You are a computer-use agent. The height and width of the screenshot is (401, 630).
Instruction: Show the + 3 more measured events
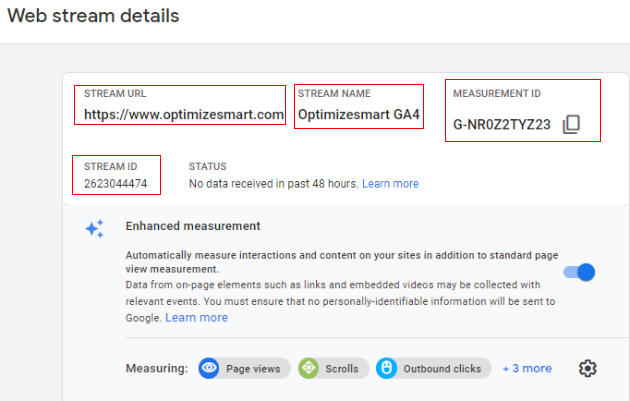pos(527,368)
